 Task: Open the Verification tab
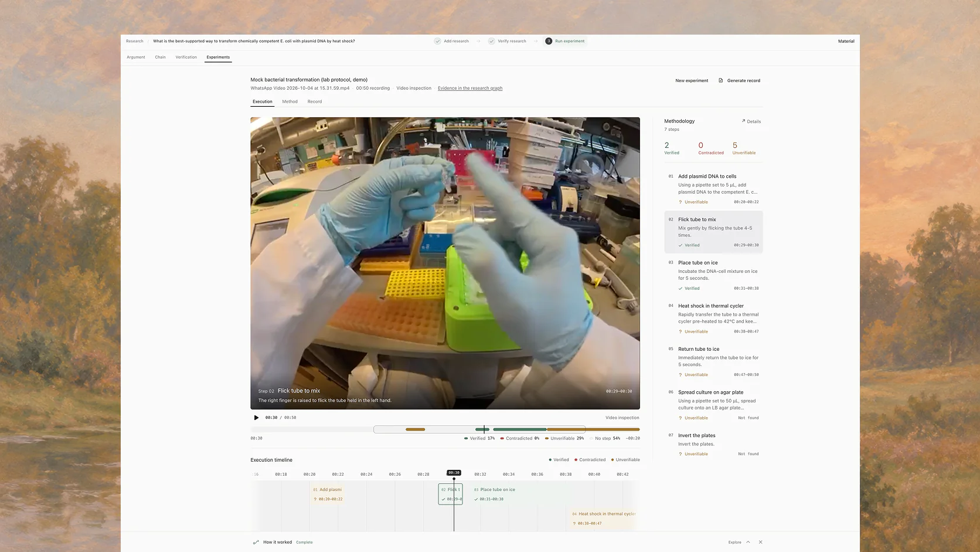click(x=186, y=57)
